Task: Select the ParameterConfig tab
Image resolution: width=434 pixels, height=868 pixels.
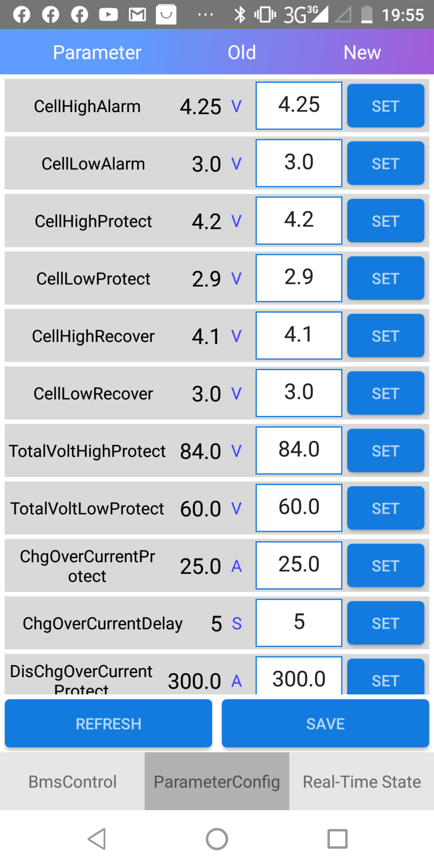Action: [x=217, y=781]
